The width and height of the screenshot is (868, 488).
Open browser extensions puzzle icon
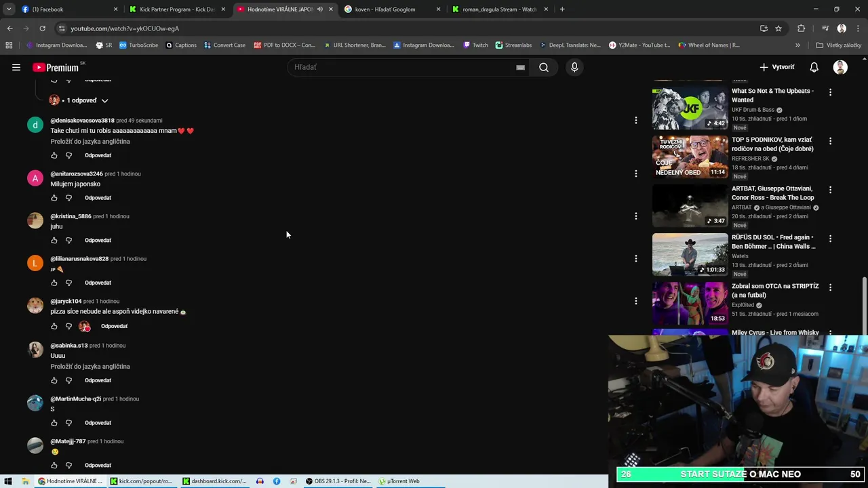[802, 28]
